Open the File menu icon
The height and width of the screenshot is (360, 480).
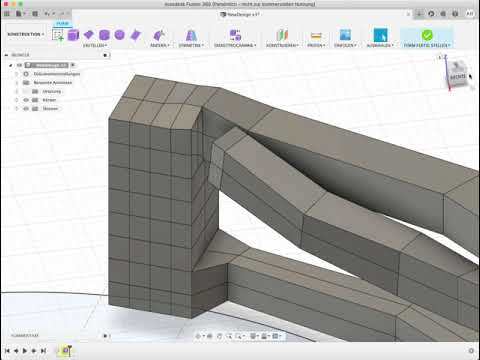click(20, 14)
